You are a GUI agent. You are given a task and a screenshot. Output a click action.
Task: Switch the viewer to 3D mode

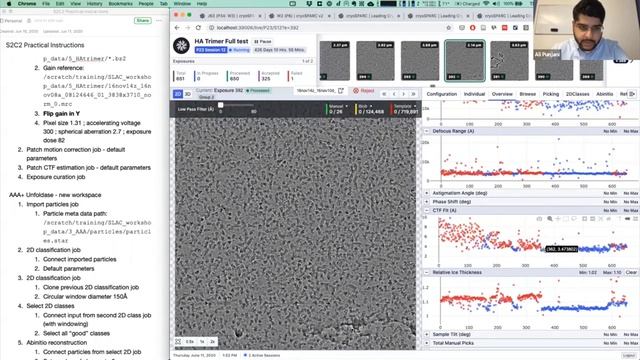187,94
